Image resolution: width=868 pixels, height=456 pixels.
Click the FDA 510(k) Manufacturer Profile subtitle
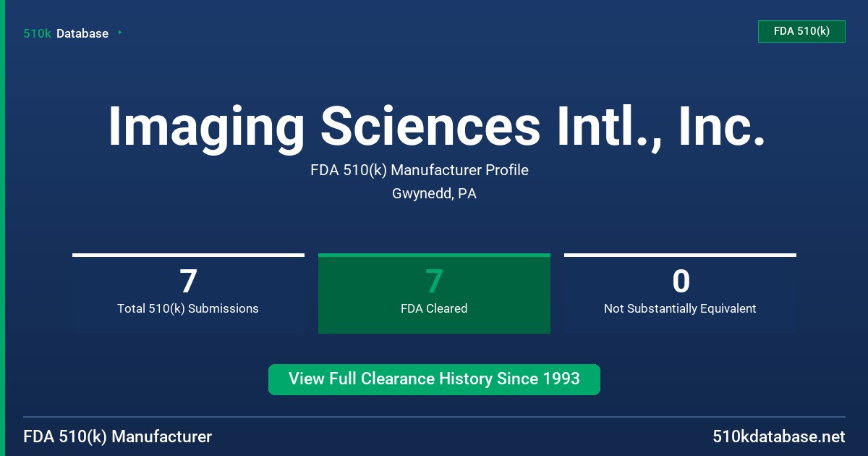(420, 170)
